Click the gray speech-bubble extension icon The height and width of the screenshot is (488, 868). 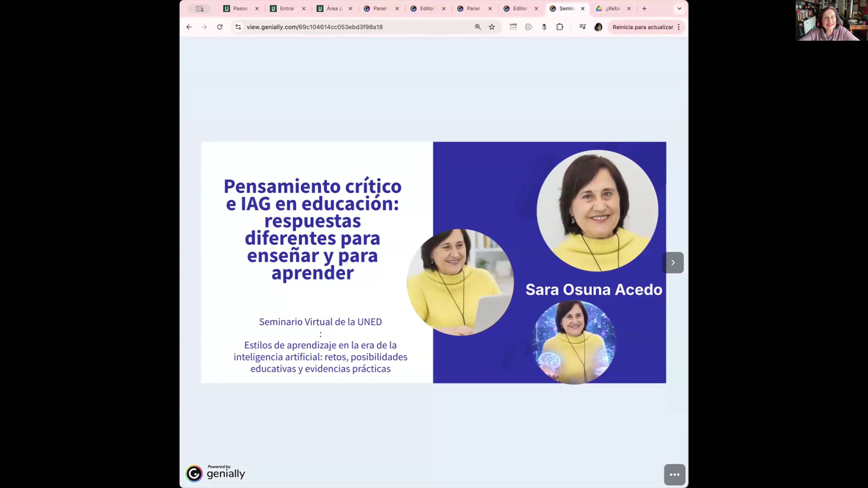tap(529, 27)
